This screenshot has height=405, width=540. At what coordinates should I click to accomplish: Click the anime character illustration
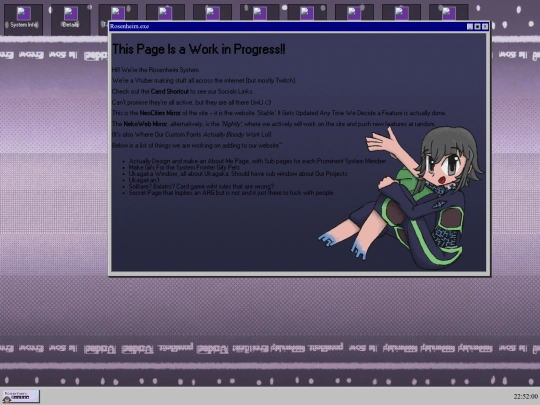(x=401, y=198)
